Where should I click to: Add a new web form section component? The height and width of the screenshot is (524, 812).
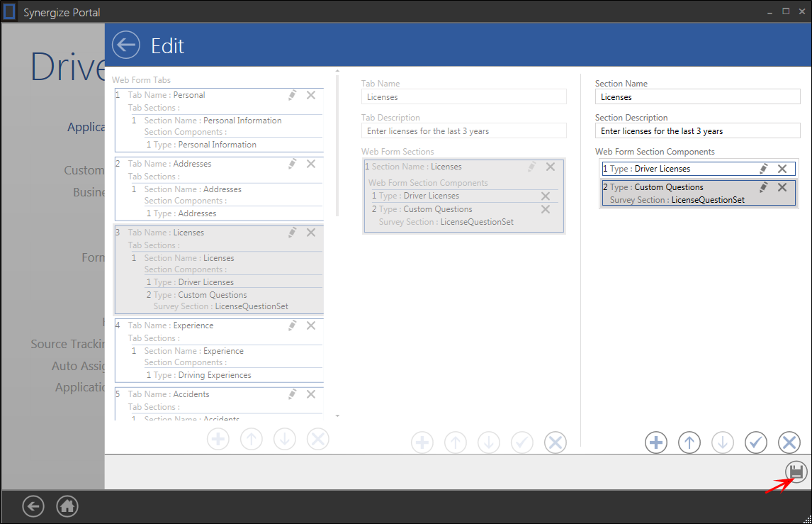click(x=656, y=442)
